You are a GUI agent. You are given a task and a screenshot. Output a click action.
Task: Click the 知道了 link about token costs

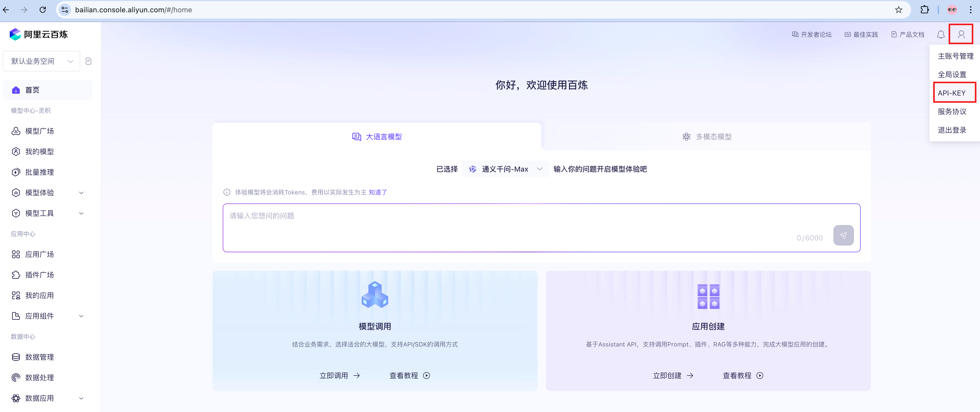pos(377,192)
